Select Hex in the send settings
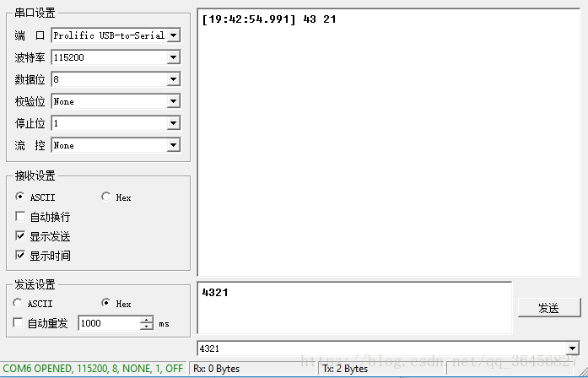 116,303
